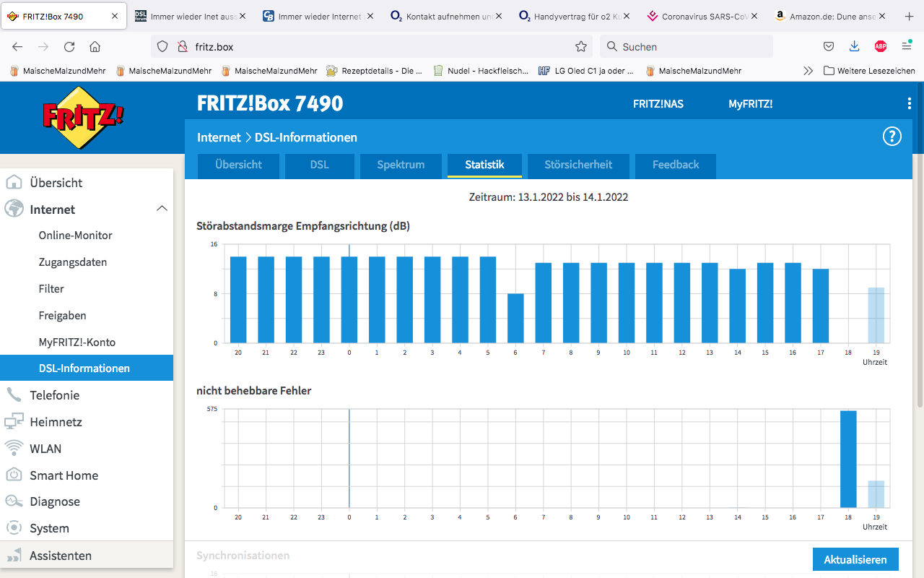
Task: Click the ABP adblock extension icon
Action: (x=881, y=47)
